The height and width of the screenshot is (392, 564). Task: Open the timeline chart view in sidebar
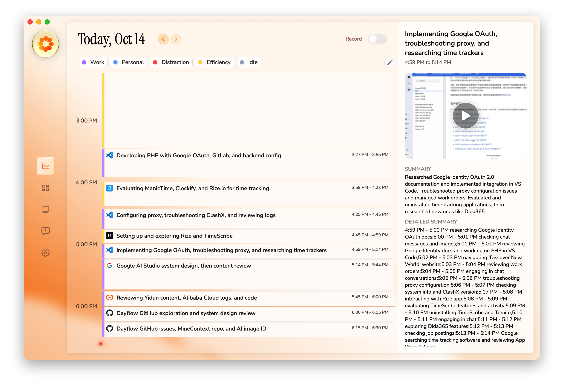(45, 166)
